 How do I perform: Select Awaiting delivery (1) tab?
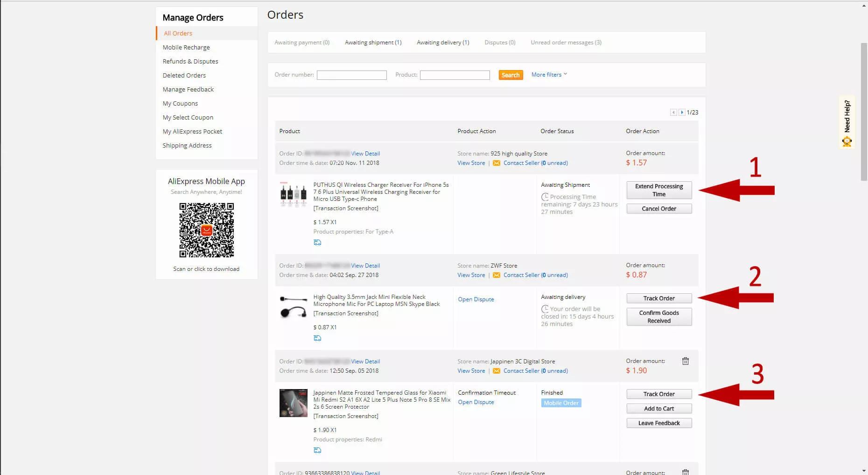tap(443, 43)
